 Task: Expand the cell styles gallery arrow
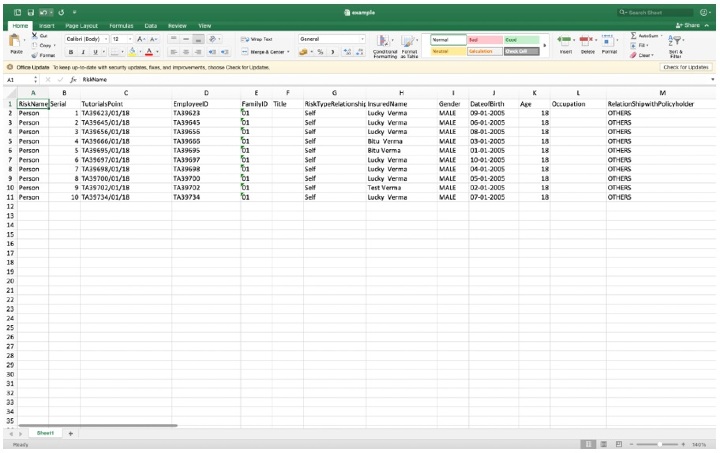(545, 45)
